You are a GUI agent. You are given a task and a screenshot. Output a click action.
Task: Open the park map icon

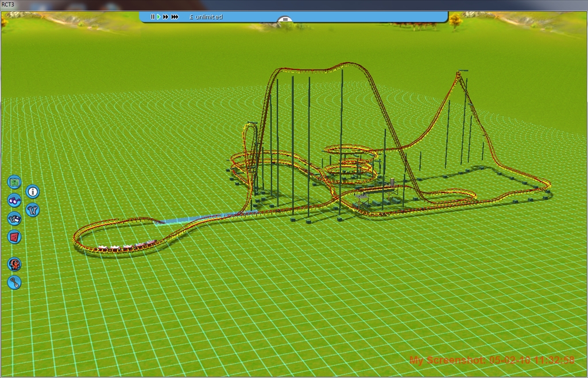point(14,182)
